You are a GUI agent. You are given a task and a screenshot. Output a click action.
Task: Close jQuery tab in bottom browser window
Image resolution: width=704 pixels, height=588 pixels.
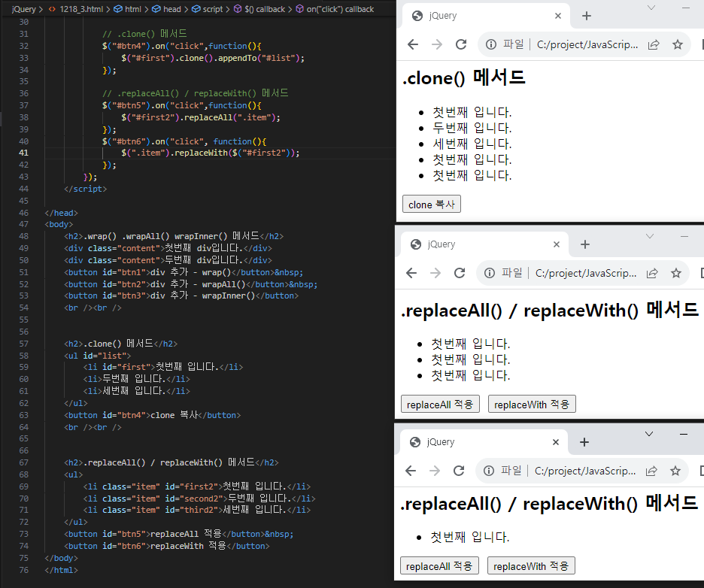pos(556,442)
